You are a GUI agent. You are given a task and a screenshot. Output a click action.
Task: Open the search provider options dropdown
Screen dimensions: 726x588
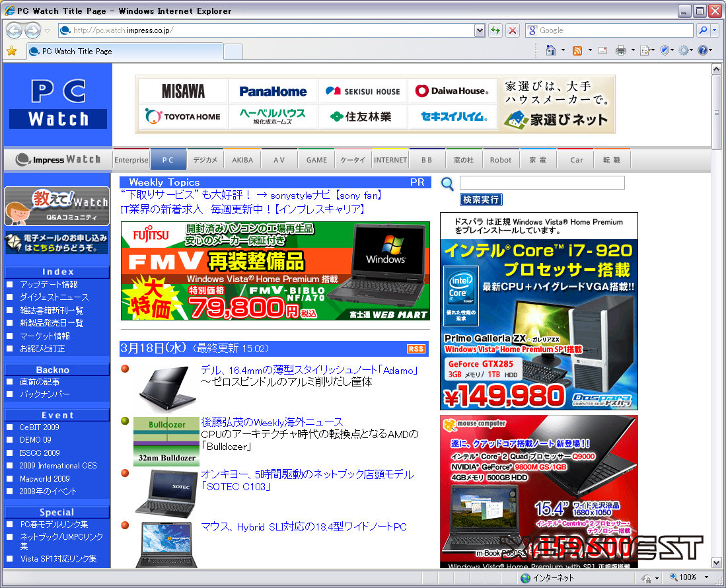click(714, 30)
